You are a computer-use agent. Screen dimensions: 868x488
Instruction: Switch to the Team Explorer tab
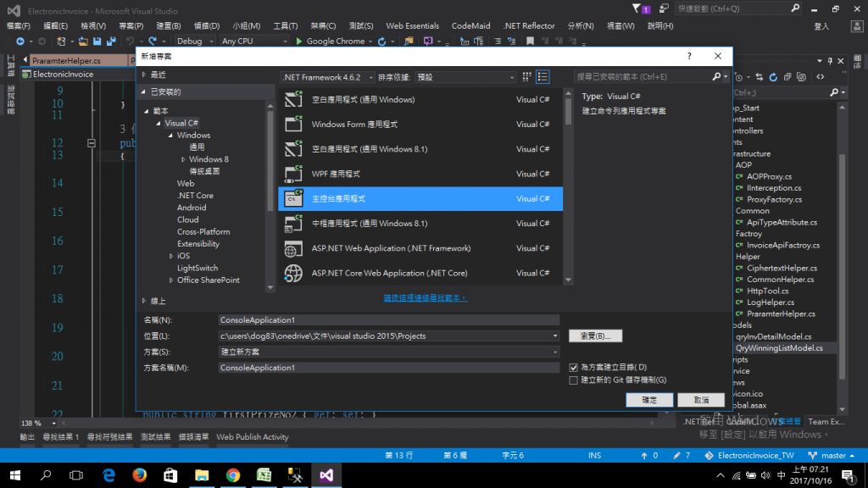tap(826, 422)
